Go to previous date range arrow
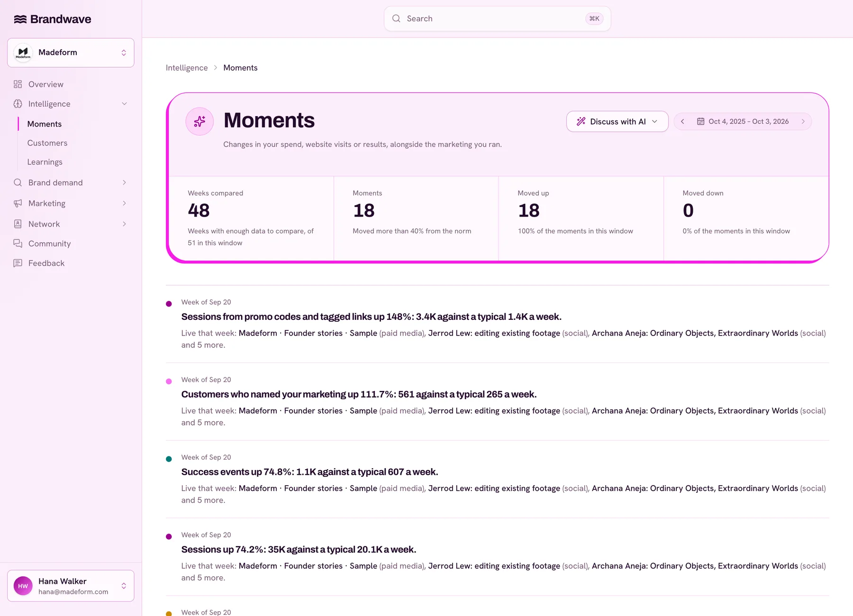The width and height of the screenshot is (853, 616). 682,121
